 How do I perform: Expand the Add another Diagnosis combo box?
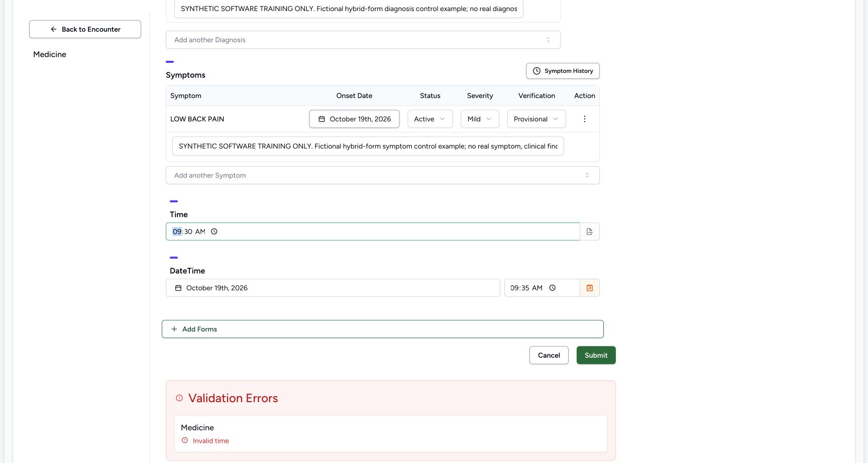point(363,40)
